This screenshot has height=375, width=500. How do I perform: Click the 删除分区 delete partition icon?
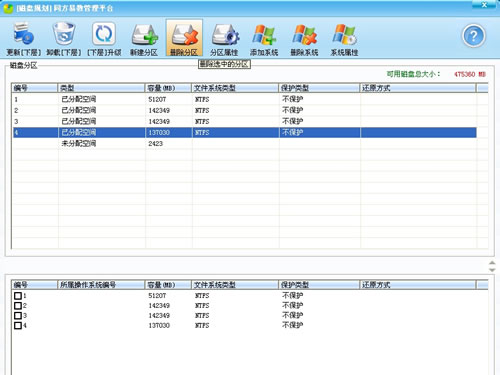pos(184,34)
